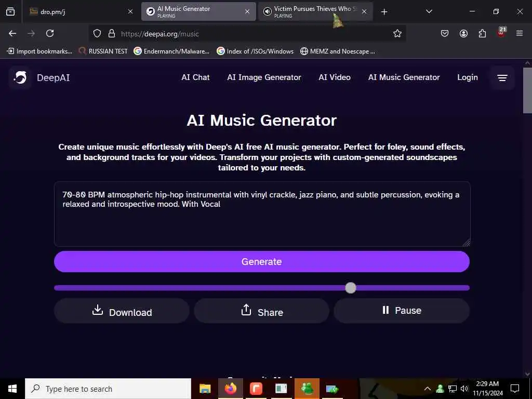
Task: Open Endermanch/Malware bookmark
Action: tap(171, 51)
